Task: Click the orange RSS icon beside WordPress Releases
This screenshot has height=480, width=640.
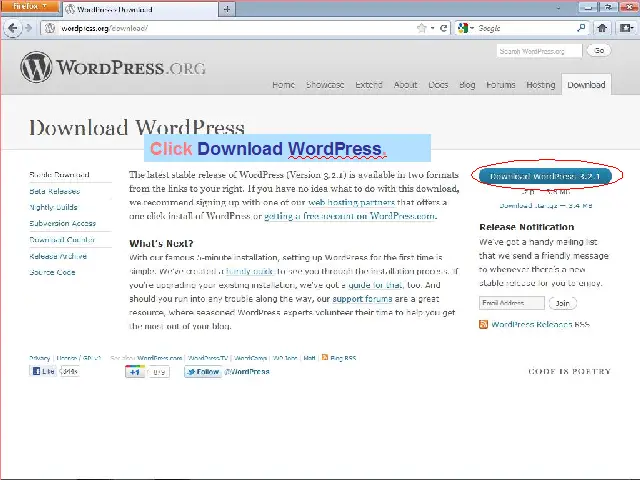Action: 483,324
